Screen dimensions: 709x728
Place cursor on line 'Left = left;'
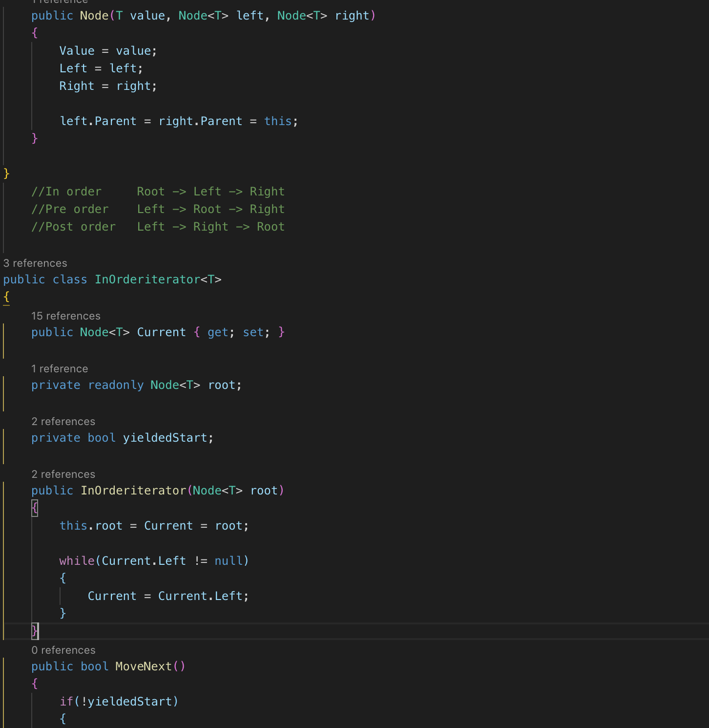point(101,68)
